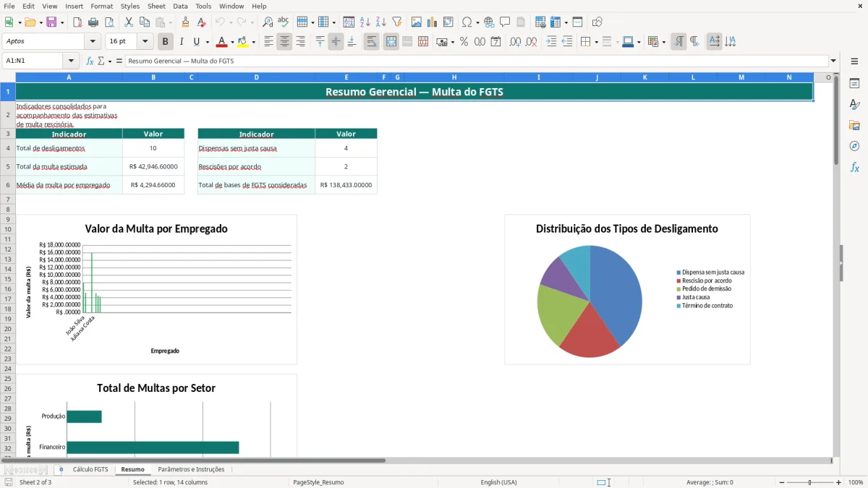The width and height of the screenshot is (868, 488).
Task: Click the vertical scrollbar
Action: pyautogui.click(x=836, y=267)
